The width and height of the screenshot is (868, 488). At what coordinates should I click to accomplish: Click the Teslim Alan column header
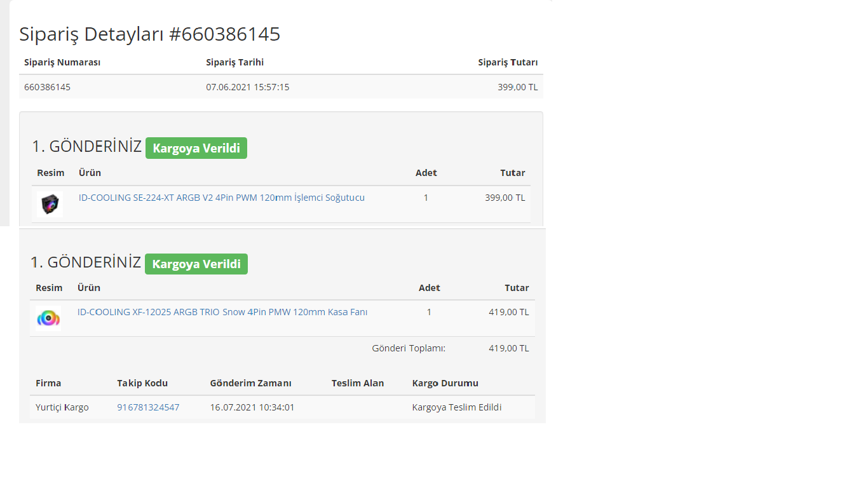pos(358,383)
